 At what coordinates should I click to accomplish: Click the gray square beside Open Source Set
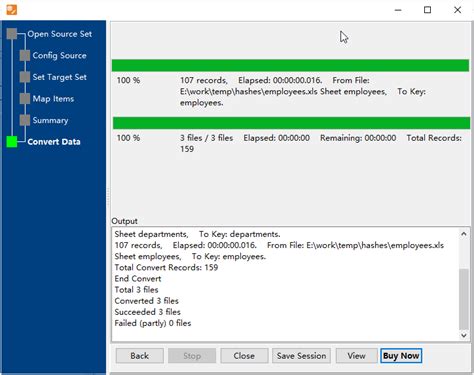point(12,34)
